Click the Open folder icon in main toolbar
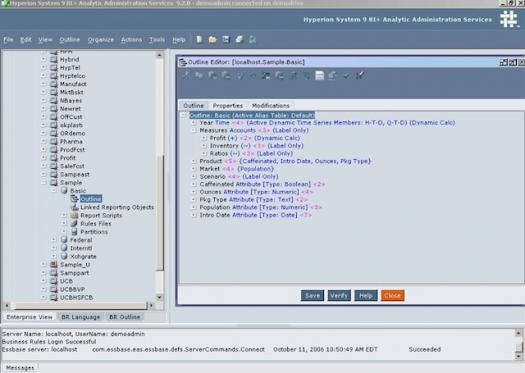Screen dimensions: 525x373 coord(213,40)
